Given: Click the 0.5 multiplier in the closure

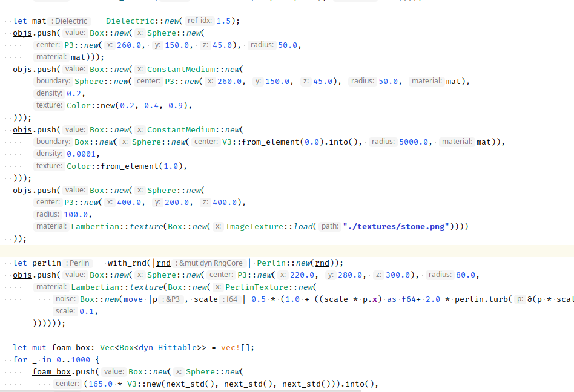Looking at the screenshot, I should pos(259,299).
